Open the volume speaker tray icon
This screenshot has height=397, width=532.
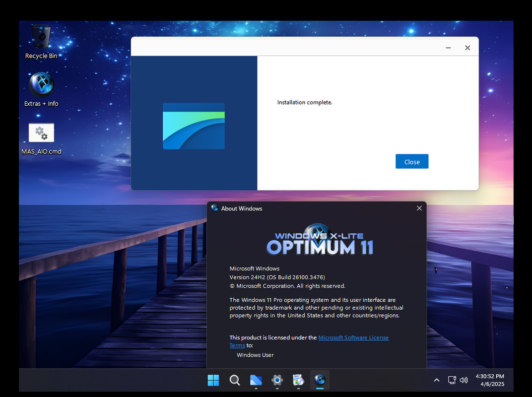(x=464, y=380)
